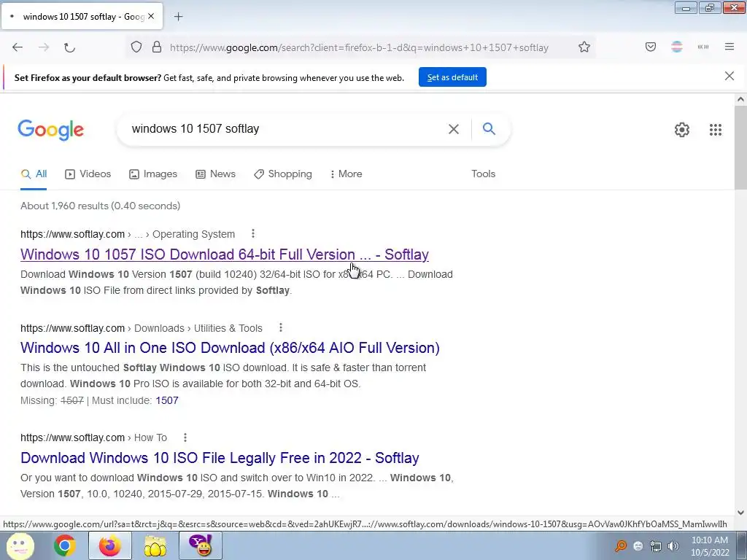Set Firefox as default browser
The width and height of the screenshot is (747, 560).
(x=452, y=77)
